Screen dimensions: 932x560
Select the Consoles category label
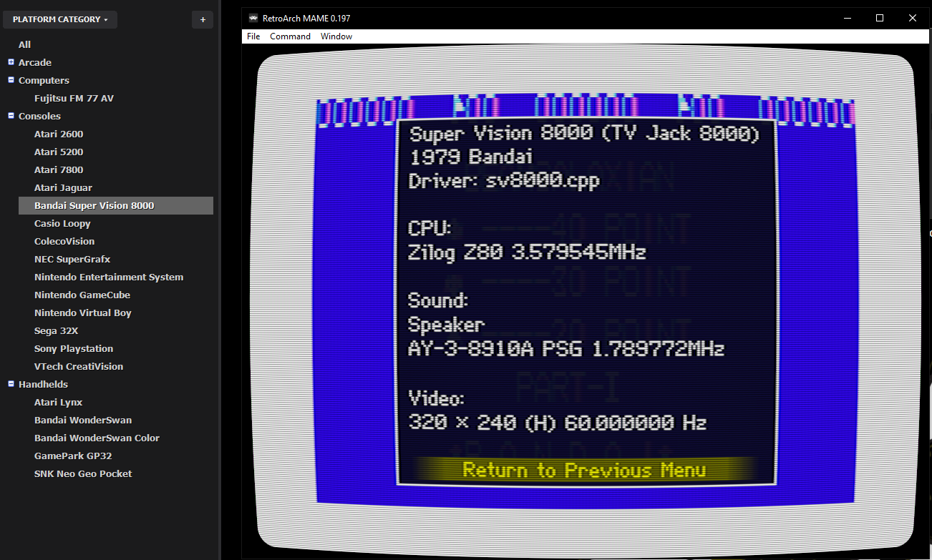39,116
